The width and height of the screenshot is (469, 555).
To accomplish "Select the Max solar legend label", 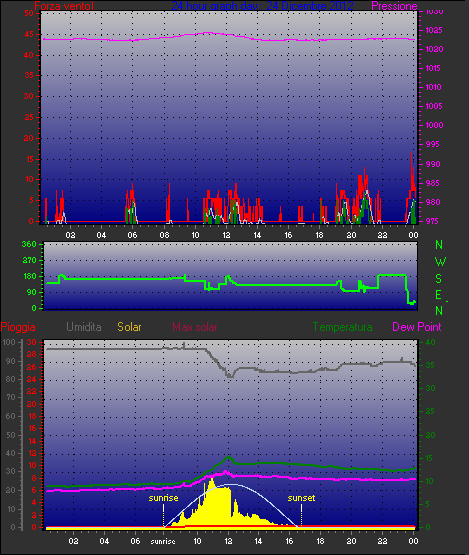I will click(195, 327).
